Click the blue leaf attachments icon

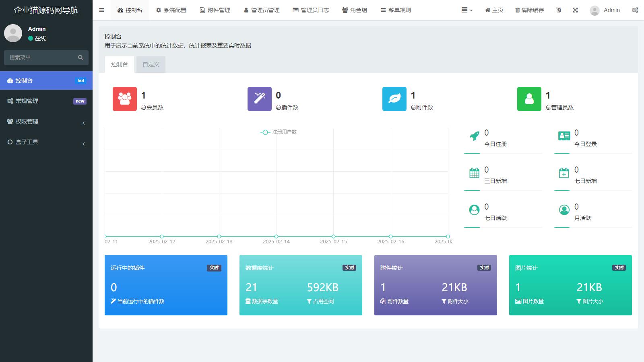click(x=394, y=99)
